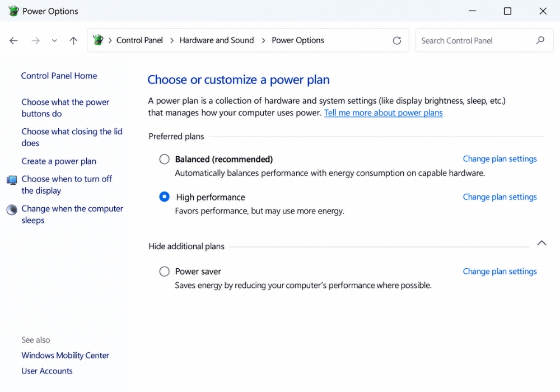
Task: Open Choose what the power buttons do
Action: pos(66,108)
